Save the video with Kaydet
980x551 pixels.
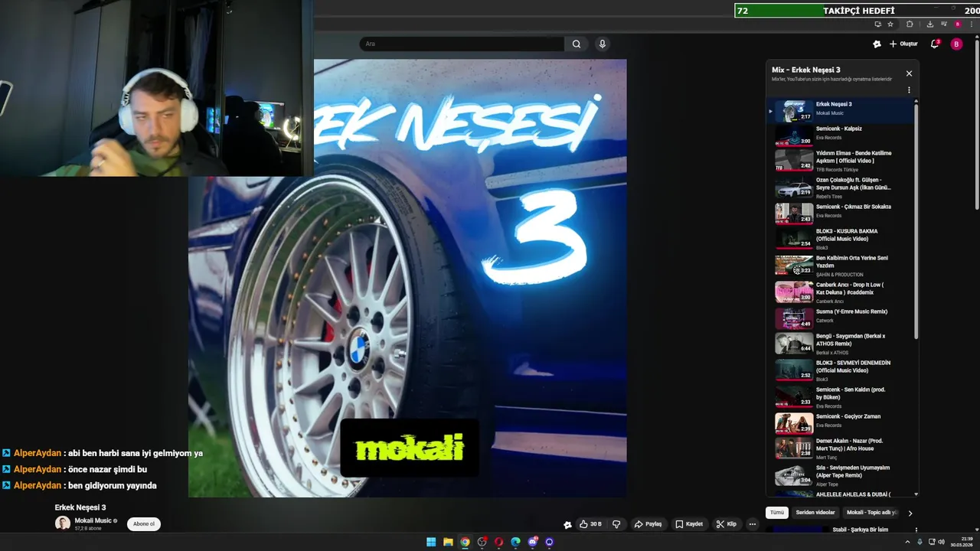[689, 524]
